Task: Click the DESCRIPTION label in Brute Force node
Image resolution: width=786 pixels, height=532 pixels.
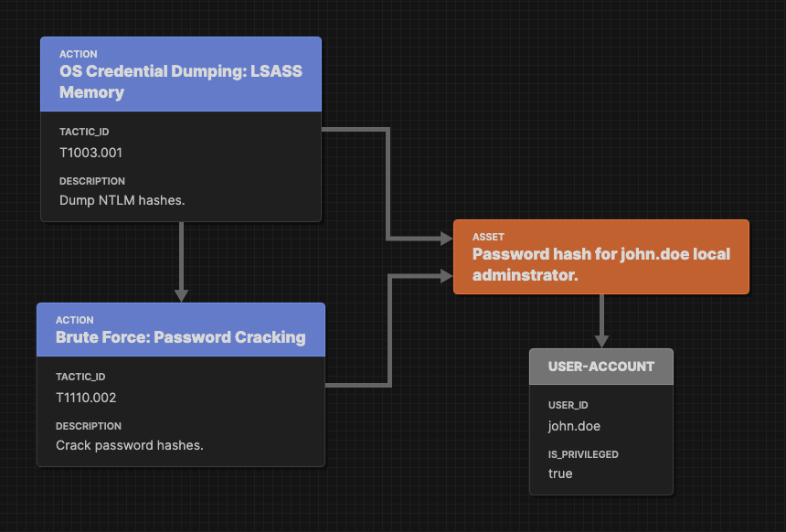Action: [x=89, y=426]
